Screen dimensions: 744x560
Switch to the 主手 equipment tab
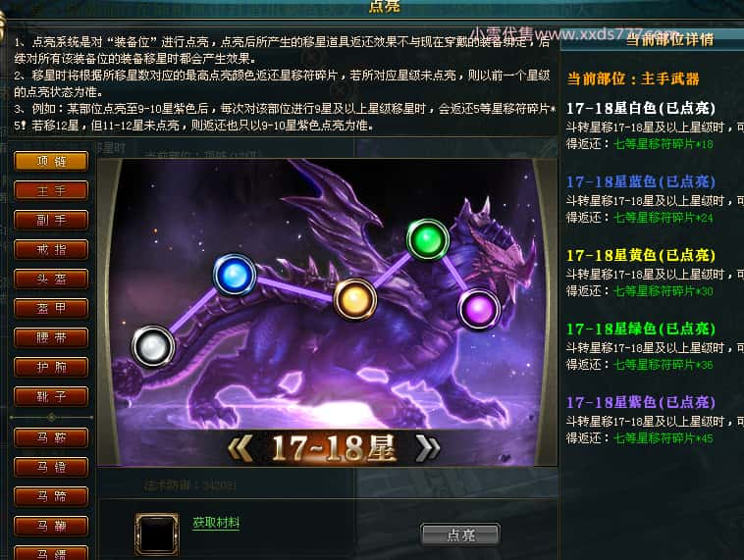(x=51, y=190)
